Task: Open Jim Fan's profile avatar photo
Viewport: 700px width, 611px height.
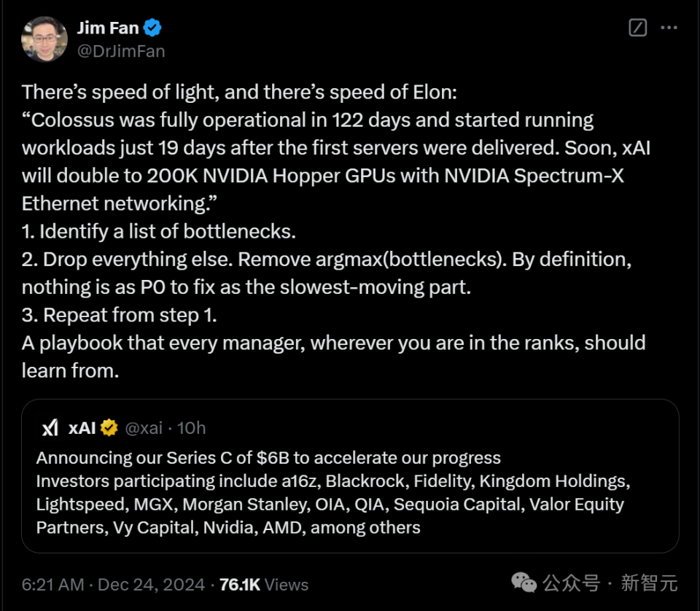Action: click(44, 39)
